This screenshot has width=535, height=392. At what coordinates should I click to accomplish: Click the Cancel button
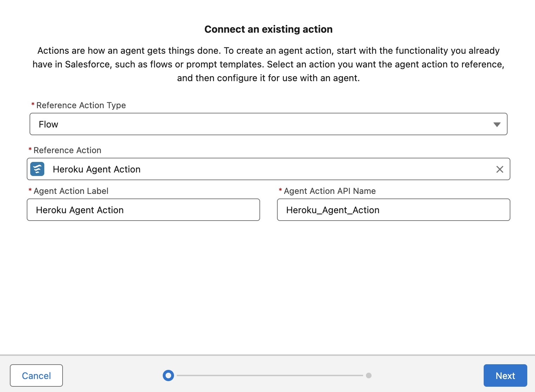[x=36, y=375]
